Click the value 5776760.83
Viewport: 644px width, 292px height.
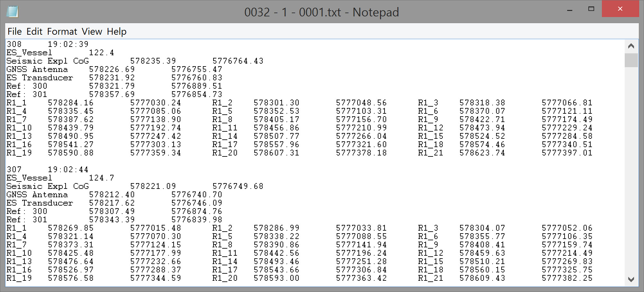coord(197,77)
